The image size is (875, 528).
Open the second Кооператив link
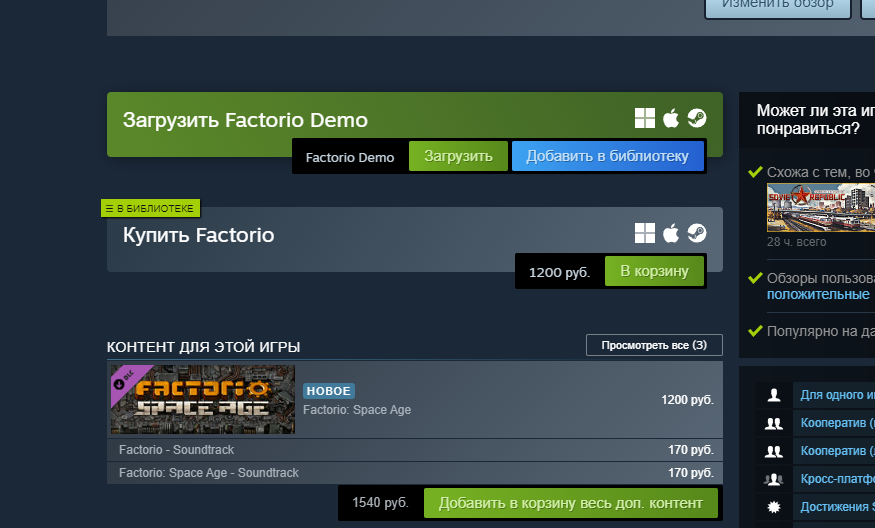[x=837, y=451]
